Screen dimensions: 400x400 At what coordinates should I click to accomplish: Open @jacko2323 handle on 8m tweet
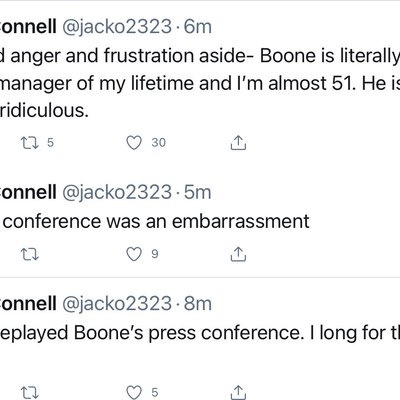coord(117,304)
